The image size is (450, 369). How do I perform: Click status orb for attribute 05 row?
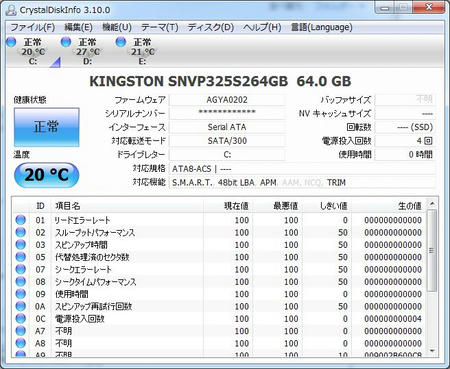(x=21, y=257)
